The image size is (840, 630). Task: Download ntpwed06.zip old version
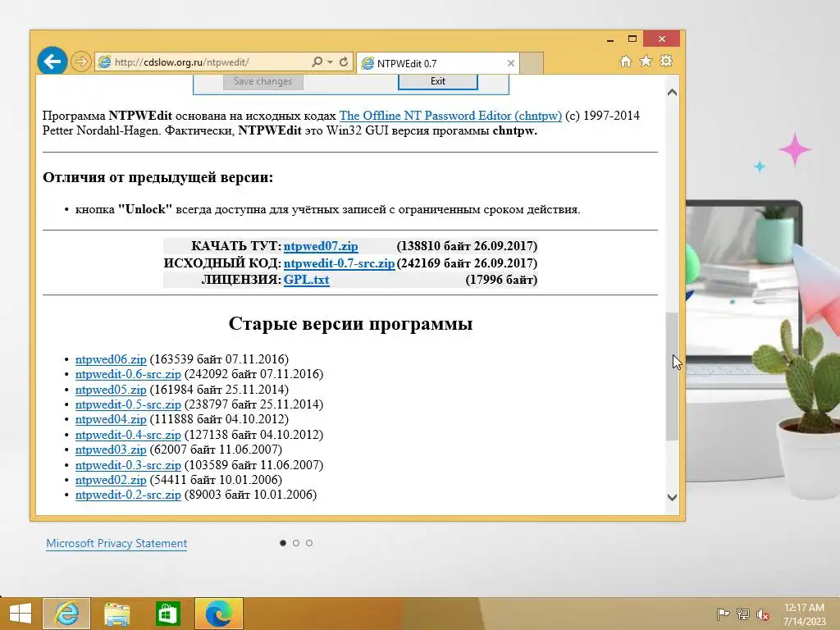[111, 359]
